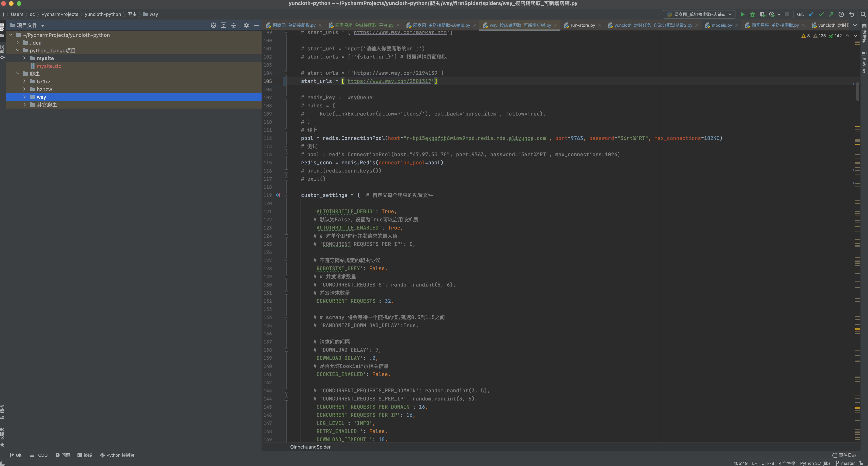
Task: Open Search Everywhere magnifier icon
Action: pos(863,15)
